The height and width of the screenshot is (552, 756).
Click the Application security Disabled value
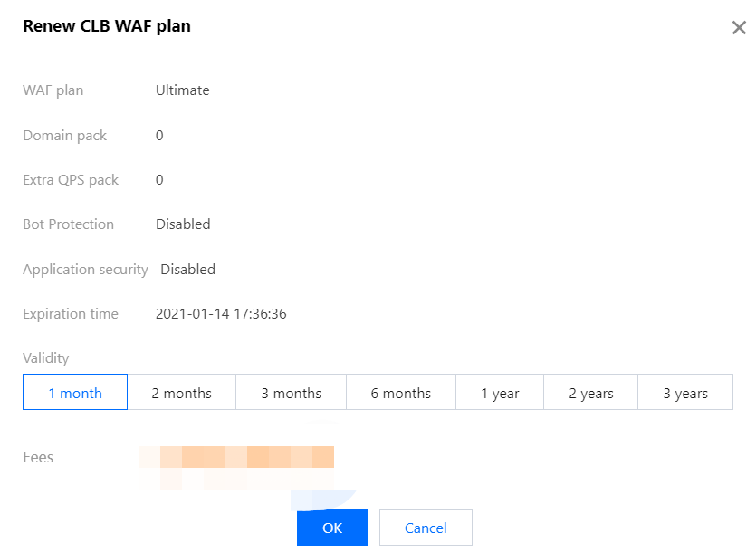(187, 269)
